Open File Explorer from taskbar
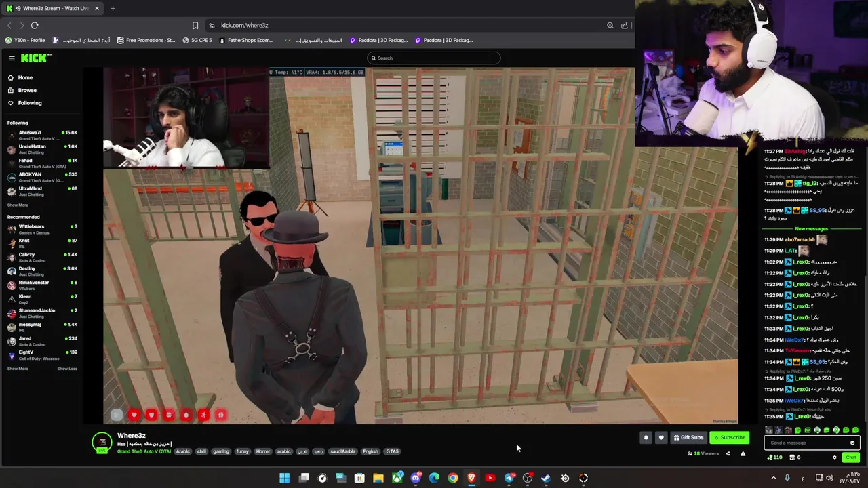Viewport: 868px width, 488px height. point(378,478)
